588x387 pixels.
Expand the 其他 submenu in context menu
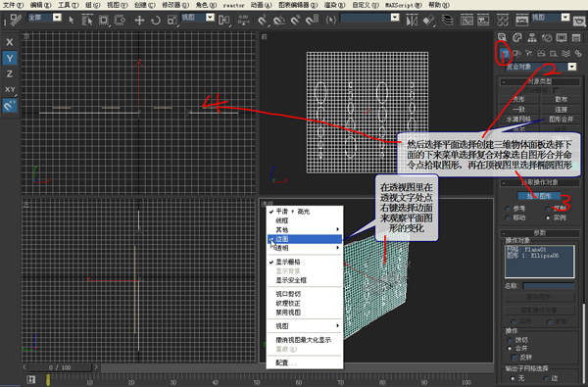point(305,229)
